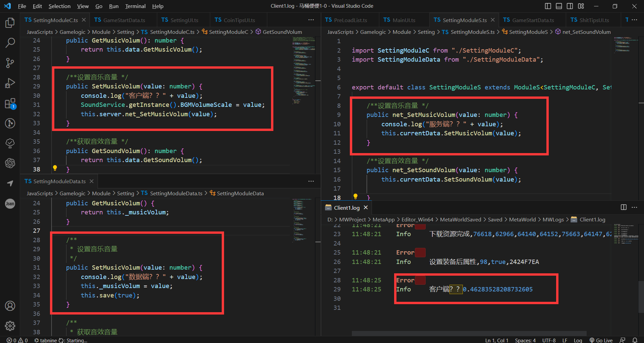Screen dimensions: 644x343
Task: Close the SettingModuleData.ts tab
Action: click(x=92, y=181)
